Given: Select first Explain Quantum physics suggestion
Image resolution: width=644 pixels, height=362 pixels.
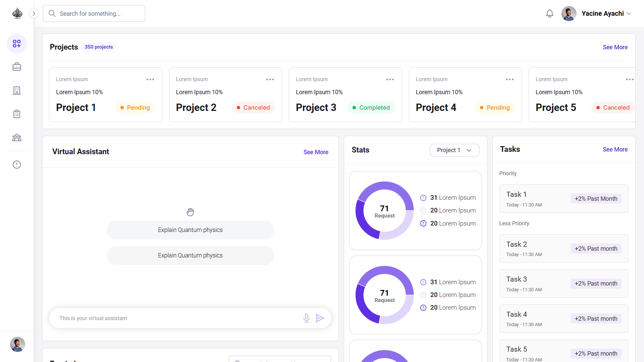Looking at the screenshot, I should 190,230.
